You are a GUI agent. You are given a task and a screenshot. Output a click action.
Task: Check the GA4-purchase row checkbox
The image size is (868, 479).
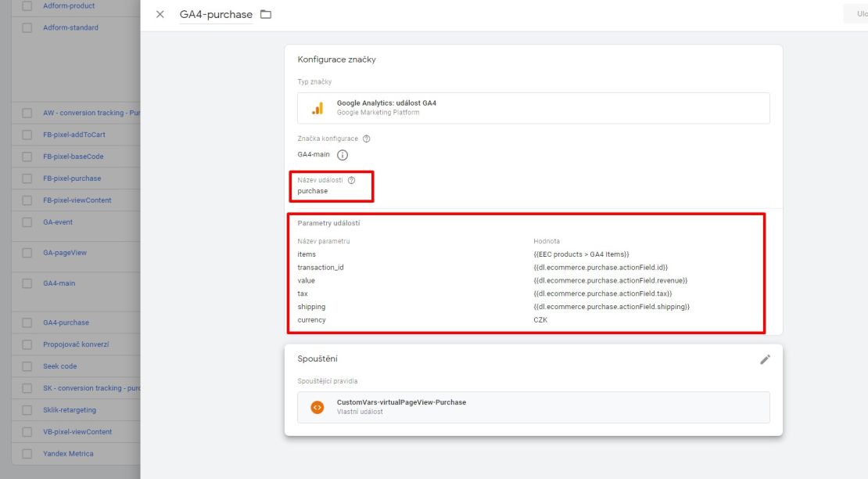pyautogui.click(x=27, y=322)
